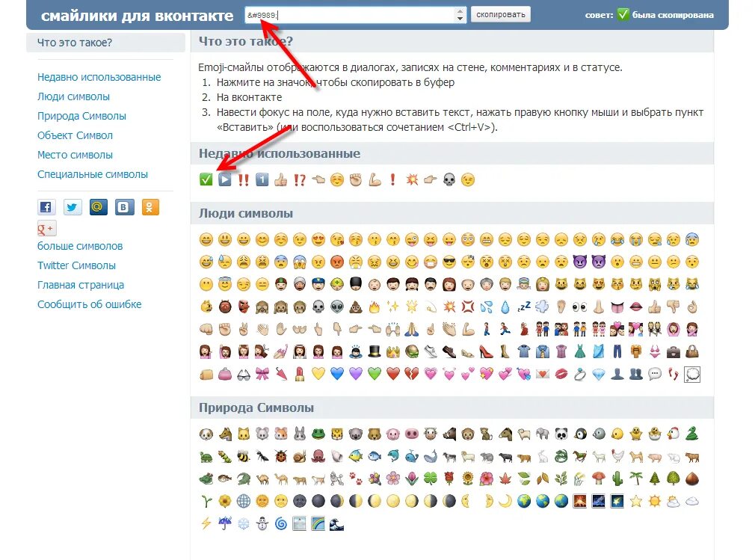Image resolution: width=755 pixels, height=560 pixels.
Task: Select the sunflower emoji
Action: tap(467, 479)
